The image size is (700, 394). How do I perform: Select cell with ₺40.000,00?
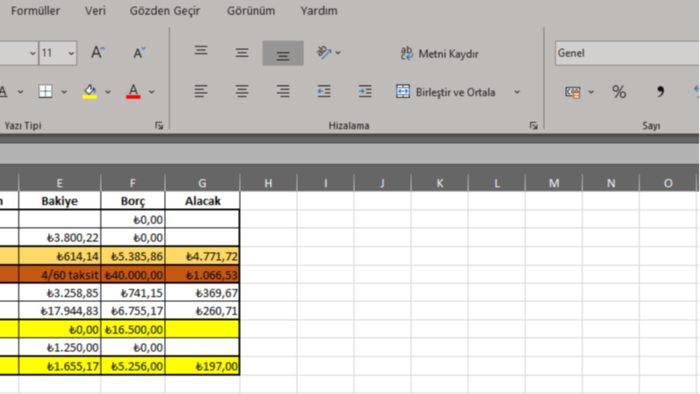tap(133, 274)
